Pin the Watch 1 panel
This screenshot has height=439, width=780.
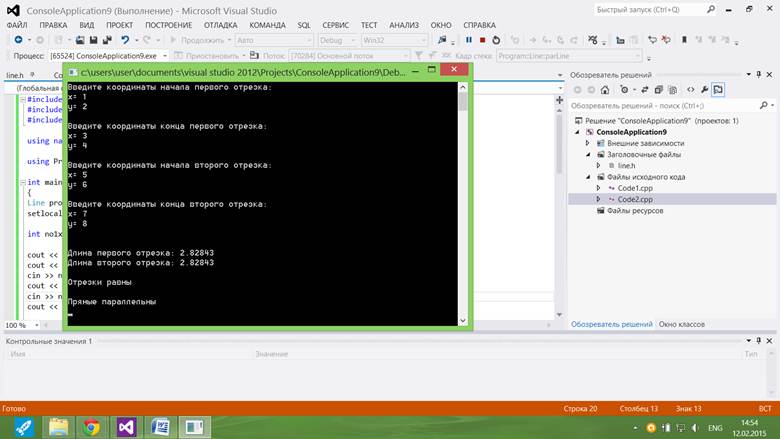[759, 341]
